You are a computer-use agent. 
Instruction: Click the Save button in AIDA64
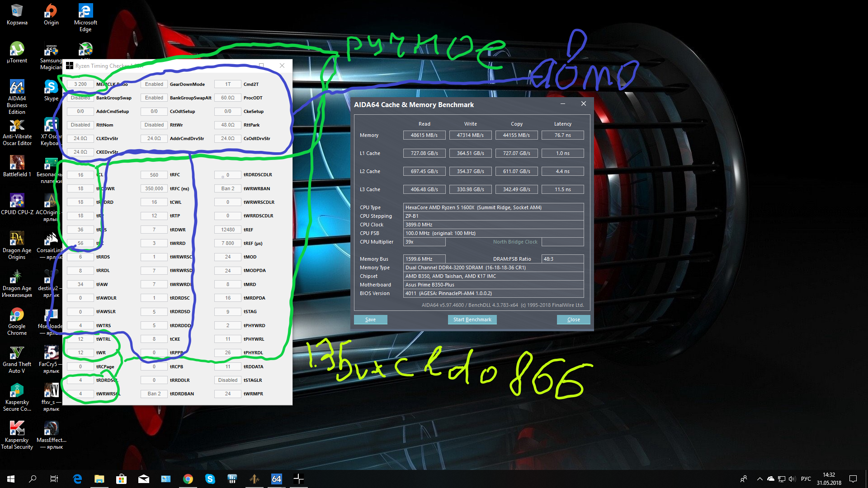370,319
